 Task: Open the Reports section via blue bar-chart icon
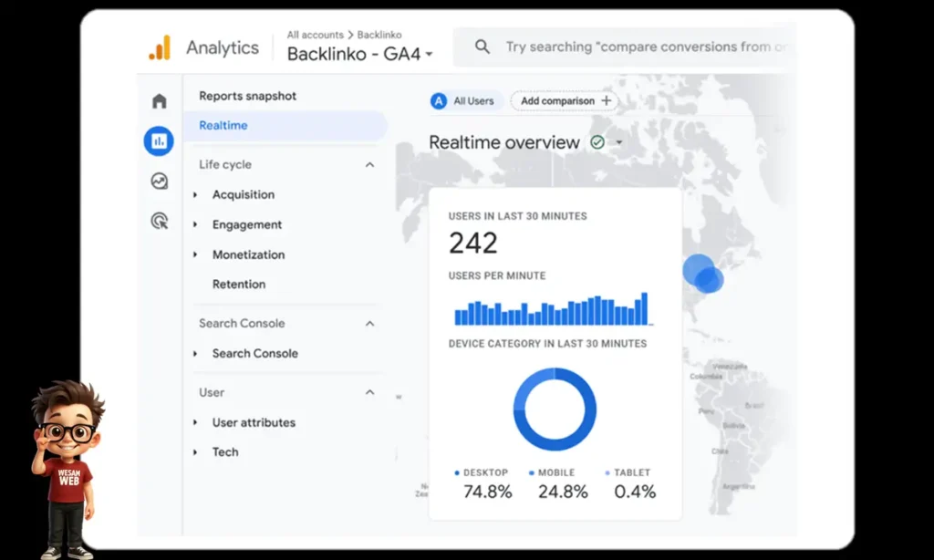pyautogui.click(x=159, y=141)
